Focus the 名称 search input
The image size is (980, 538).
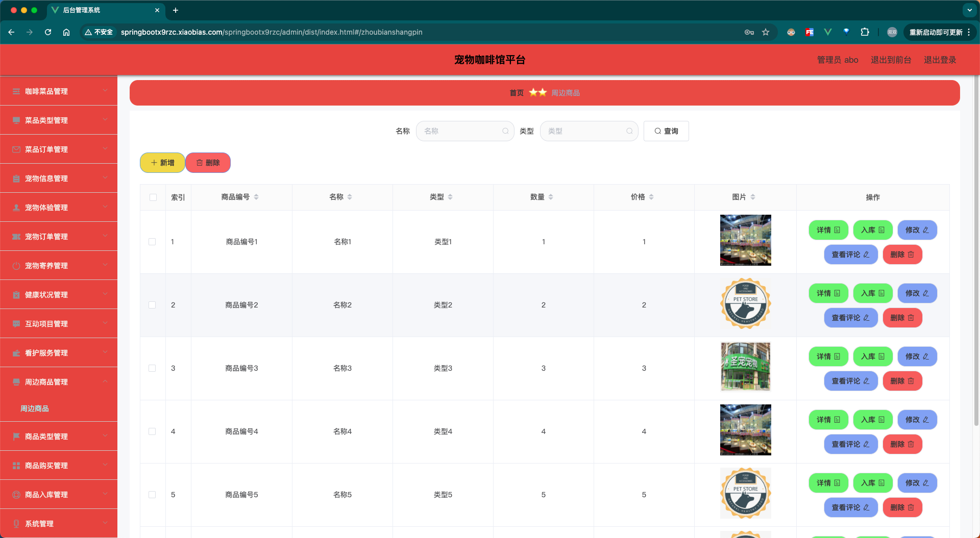tap(465, 131)
